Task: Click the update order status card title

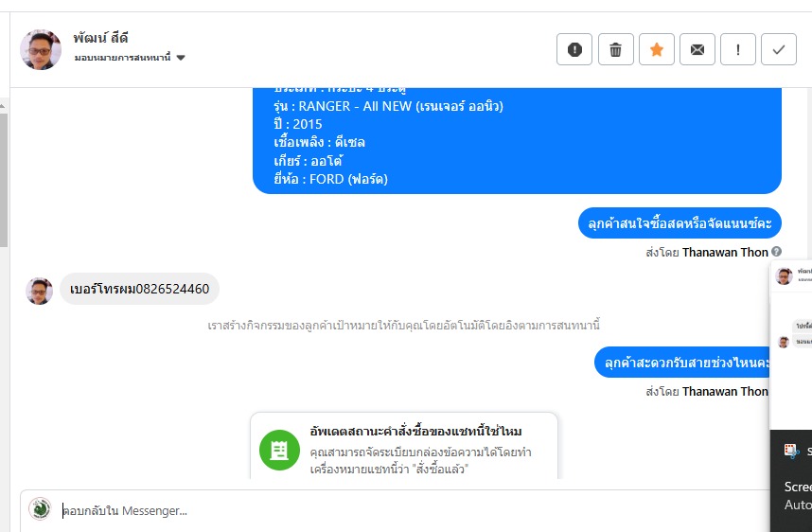Action: [415, 431]
